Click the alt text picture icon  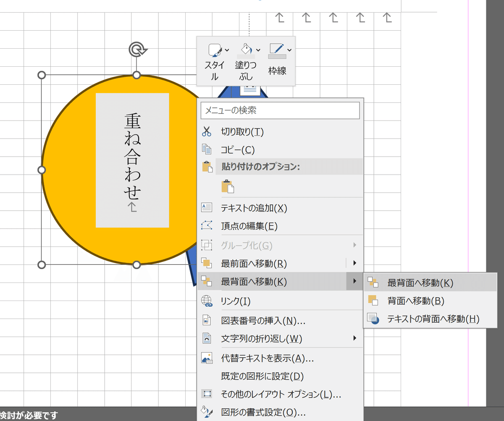[207, 358]
